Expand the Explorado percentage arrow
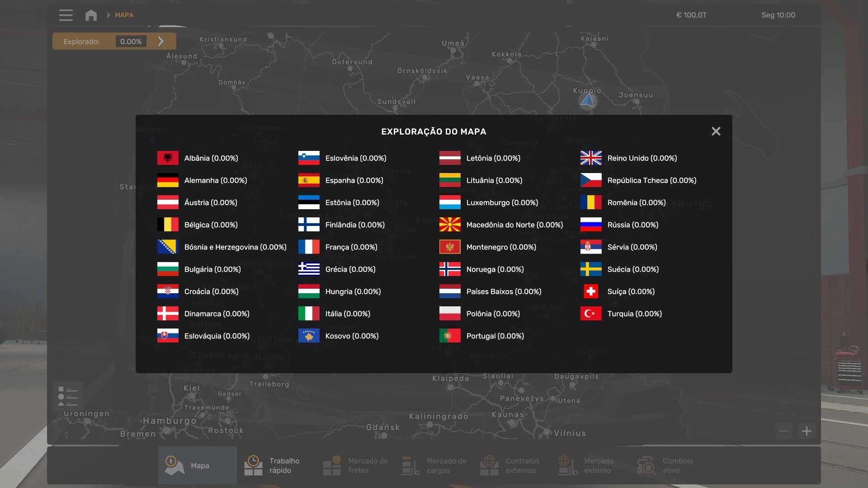This screenshot has height=488, width=868. [x=161, y=41]
